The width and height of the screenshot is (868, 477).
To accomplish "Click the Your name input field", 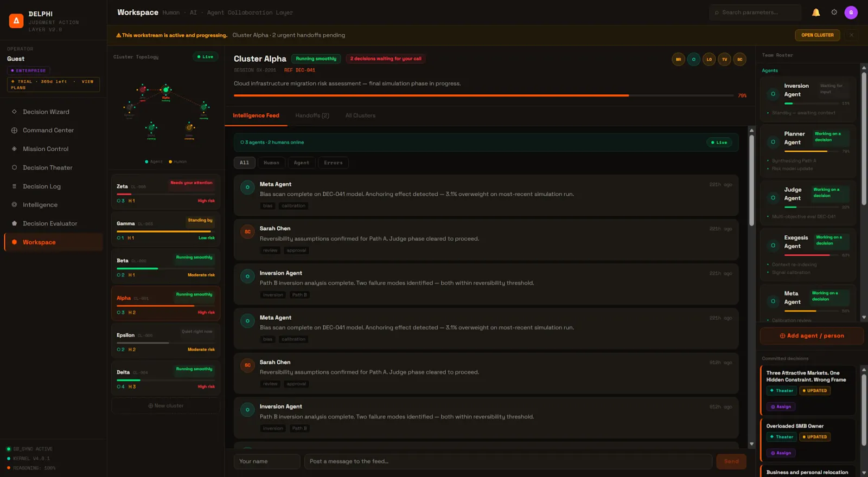I will click(x=267, y=461).
